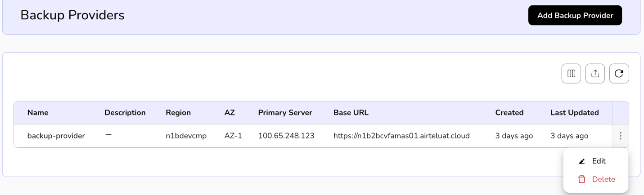Sort by the Created column header
This screenshot has height=195, width=644.
(509, 113)
